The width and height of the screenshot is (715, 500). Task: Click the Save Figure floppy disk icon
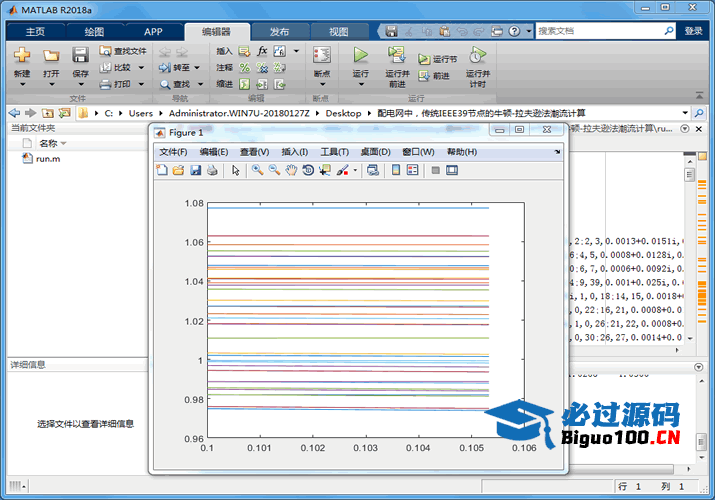click(196, 171)
